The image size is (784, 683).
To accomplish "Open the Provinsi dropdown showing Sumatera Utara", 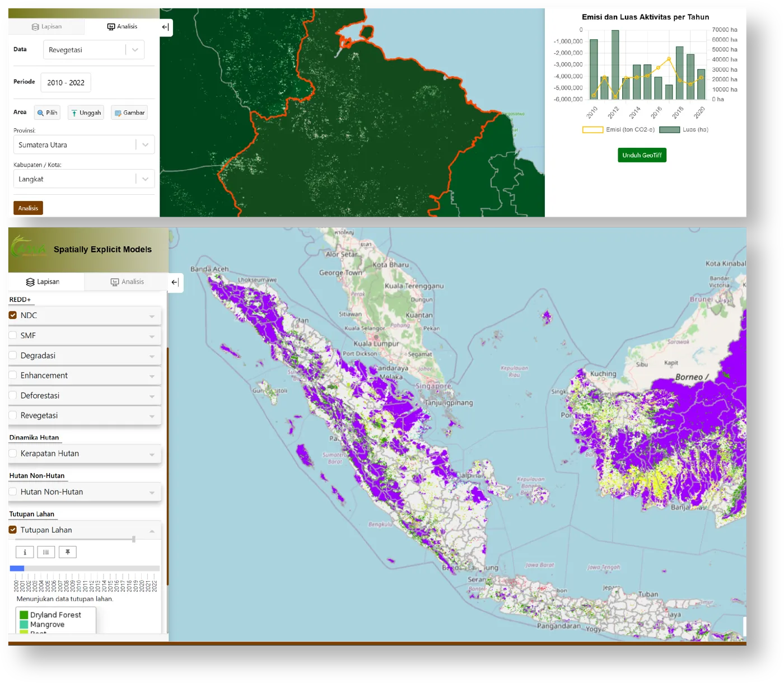I will point(84,144).
